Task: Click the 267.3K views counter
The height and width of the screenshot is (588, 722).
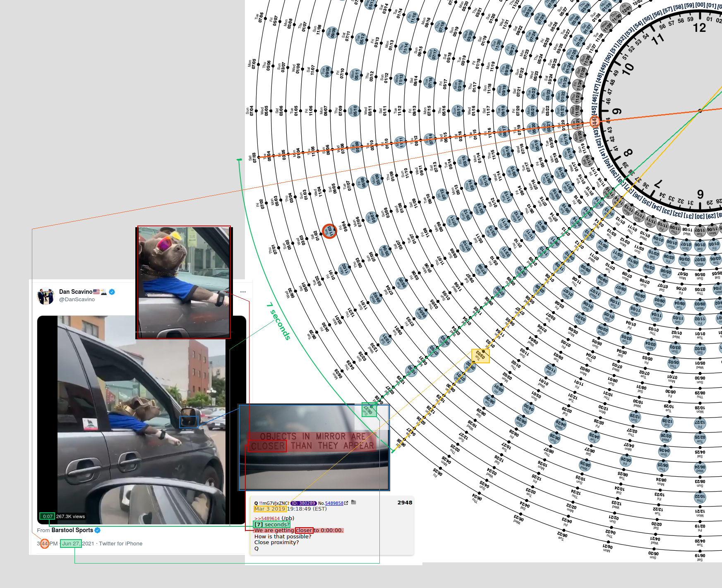Action: coord(71,516)
